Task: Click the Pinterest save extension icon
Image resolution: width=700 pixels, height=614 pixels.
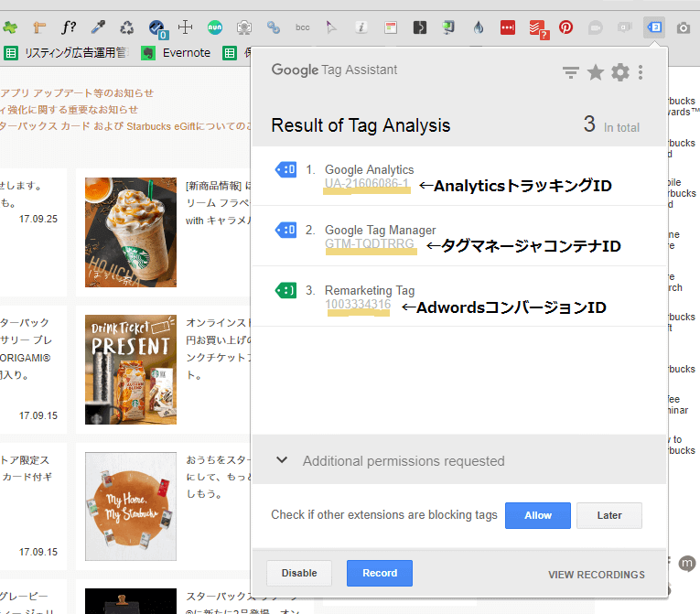Action: coord(566,27)
